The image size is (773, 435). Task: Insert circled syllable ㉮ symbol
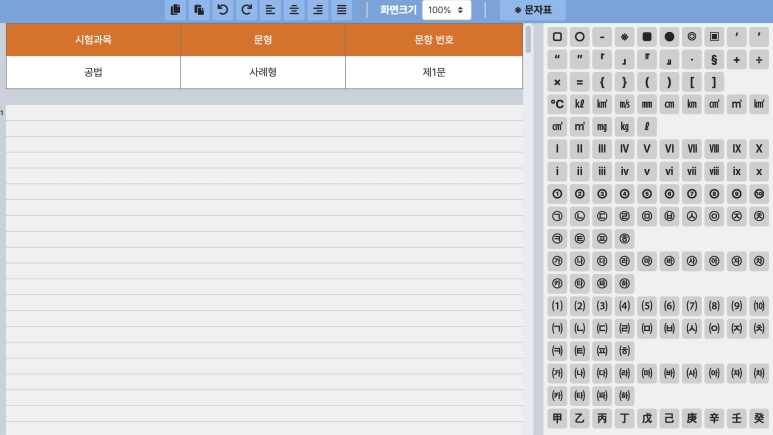coord(557,261)
